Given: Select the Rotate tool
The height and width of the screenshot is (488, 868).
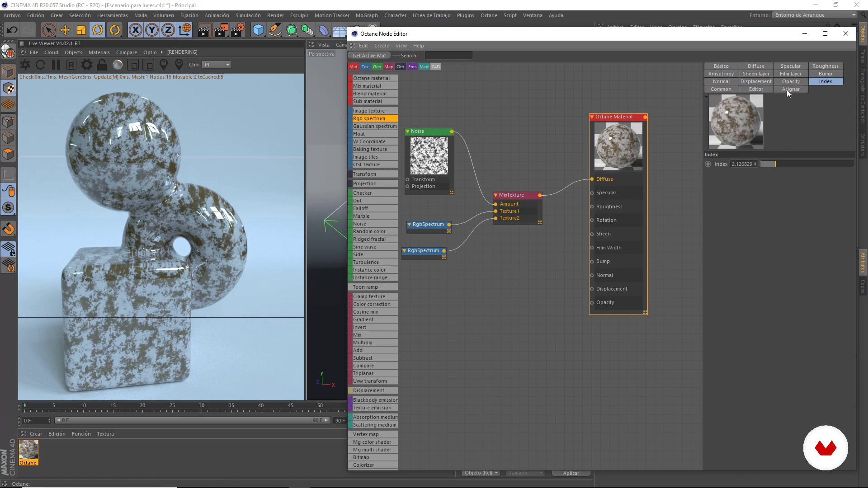Looking at the screenshot, I should (98, 30).
